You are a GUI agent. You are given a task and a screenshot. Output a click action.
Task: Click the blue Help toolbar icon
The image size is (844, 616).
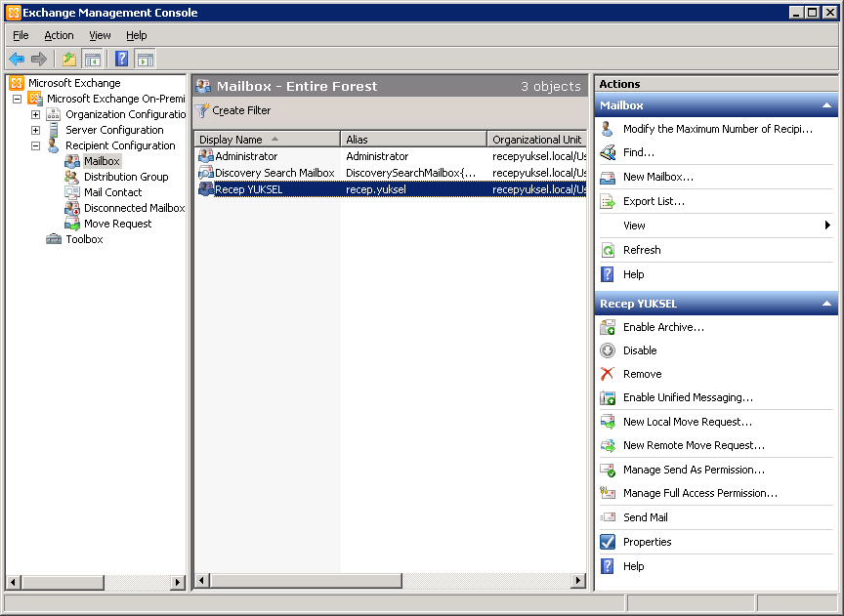[122, 59]
